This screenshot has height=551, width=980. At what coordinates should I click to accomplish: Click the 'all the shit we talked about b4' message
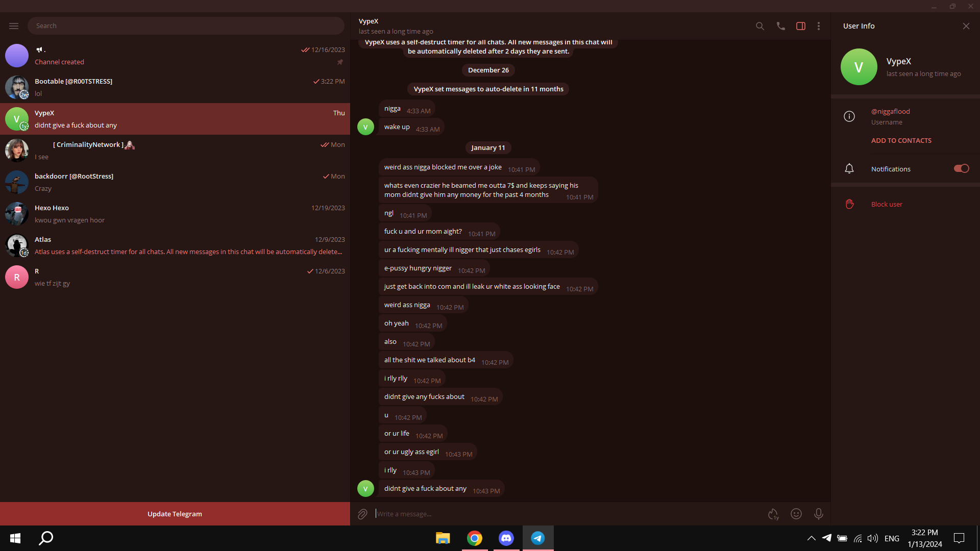click(x=446, y=360)
